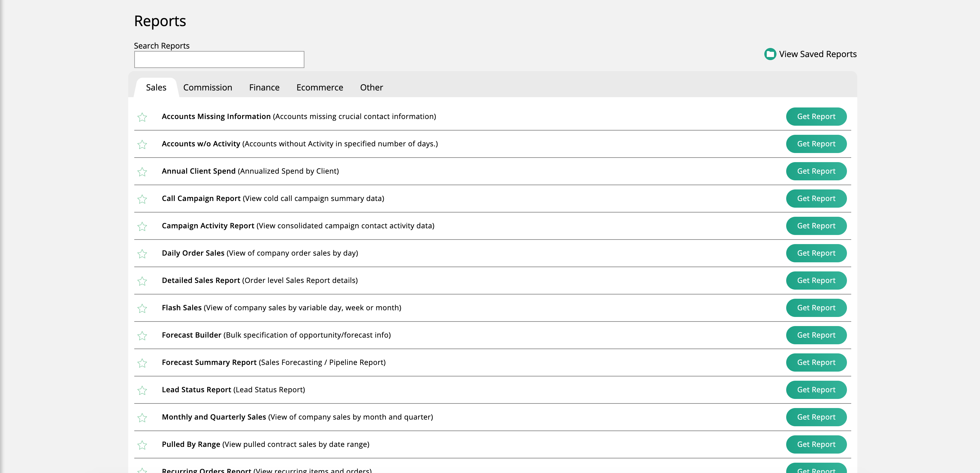Run the Pulled By Range report
Viewport: 980px width, 473px height.
click(816, 445)
